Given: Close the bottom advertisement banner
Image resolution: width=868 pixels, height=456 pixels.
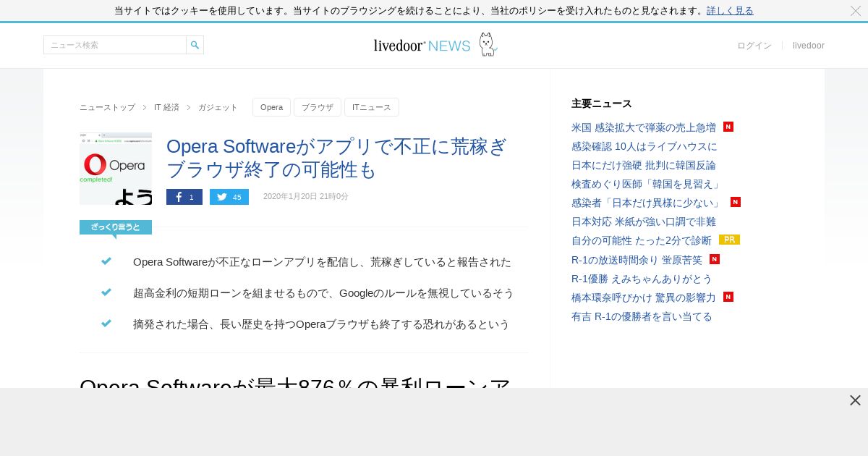Looking at the screenshot, I should coord(855,400).
